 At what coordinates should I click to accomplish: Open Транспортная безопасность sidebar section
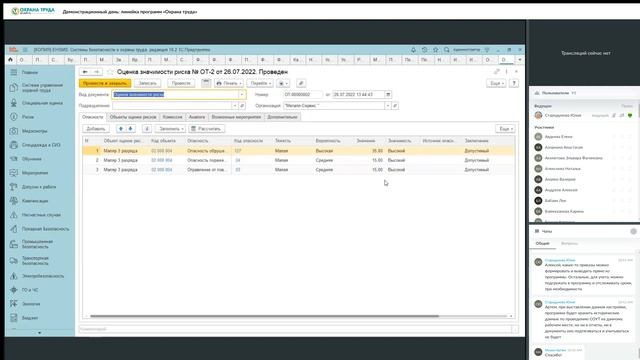pos(35,261)
